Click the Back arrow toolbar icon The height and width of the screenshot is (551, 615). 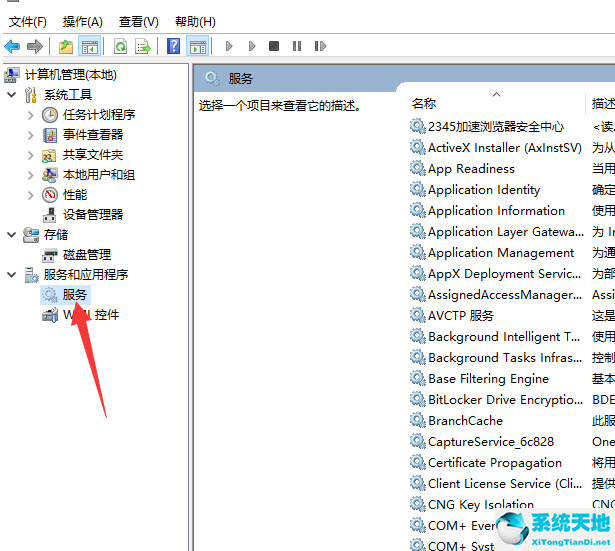tap(12, 46)
